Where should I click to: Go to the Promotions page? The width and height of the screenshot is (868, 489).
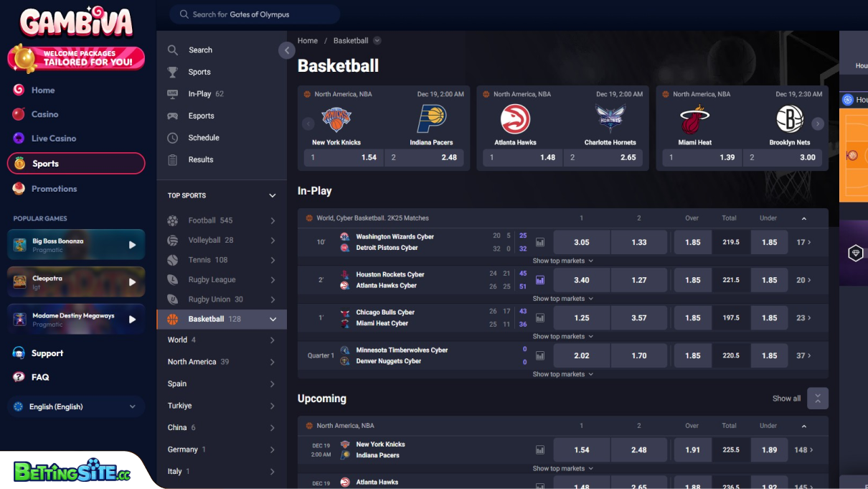pos(54,189)
